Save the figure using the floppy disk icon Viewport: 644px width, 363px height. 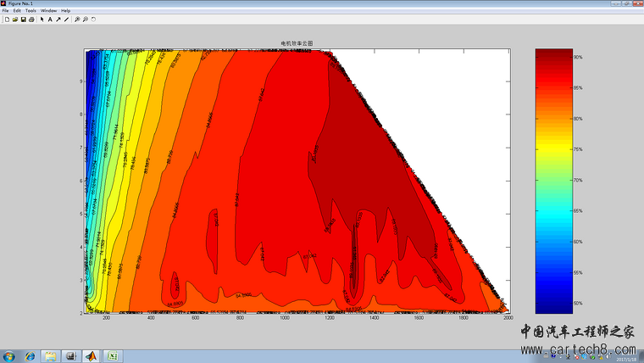click(x=23, y=19)
